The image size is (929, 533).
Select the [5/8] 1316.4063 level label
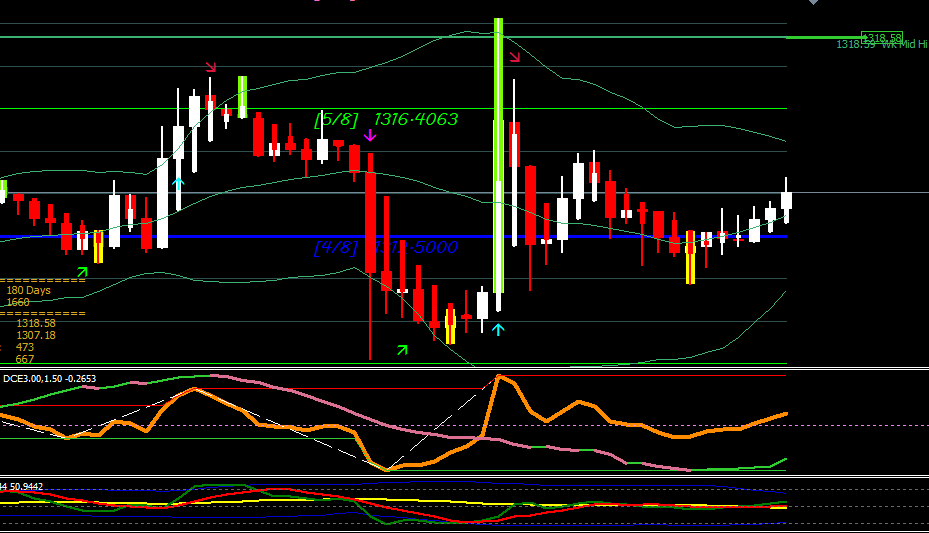coord(386,119)
